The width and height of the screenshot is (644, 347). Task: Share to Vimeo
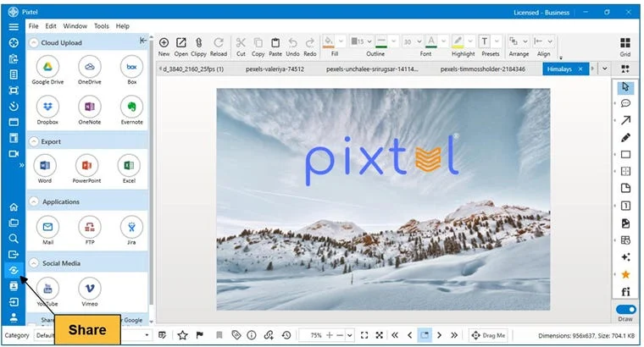[x=90, y=289]
